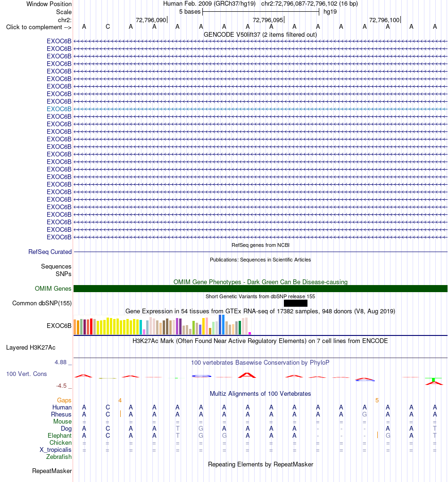Viewport: 448px width, 482px height.
Task: Open the Publications: Sequences in Scientific Articles title
Action: (x=260, y=260)
